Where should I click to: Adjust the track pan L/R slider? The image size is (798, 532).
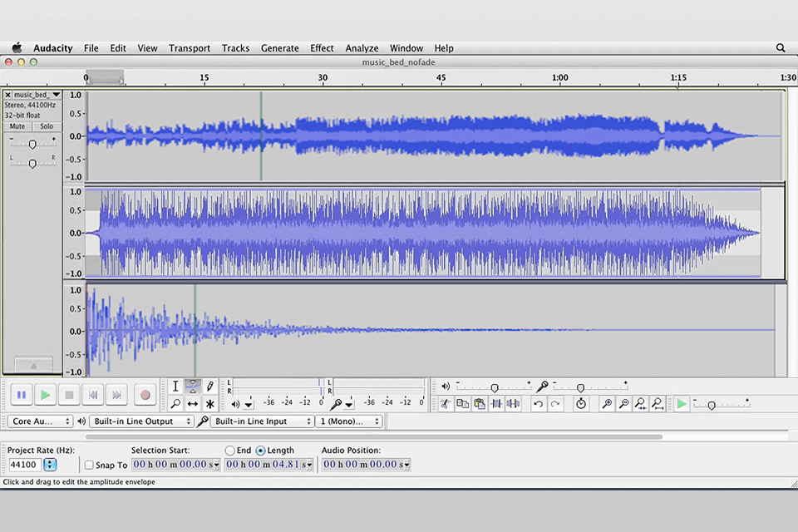pos(32,163)
